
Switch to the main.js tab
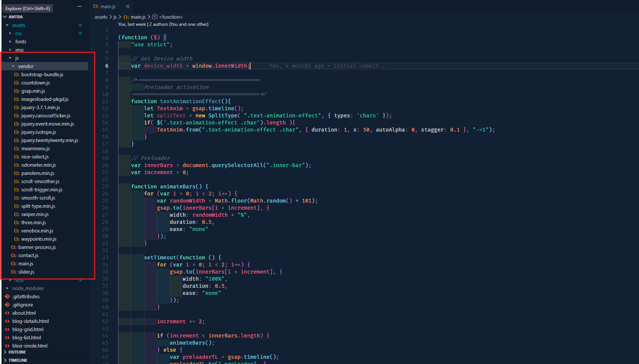(108, 6)
